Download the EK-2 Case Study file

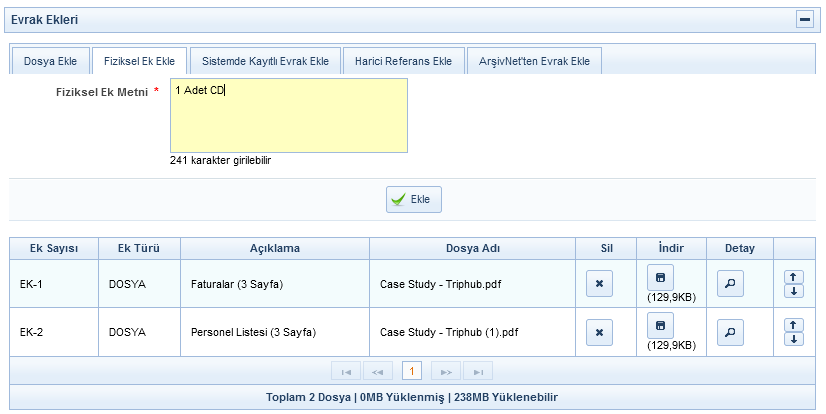(660, 325)
